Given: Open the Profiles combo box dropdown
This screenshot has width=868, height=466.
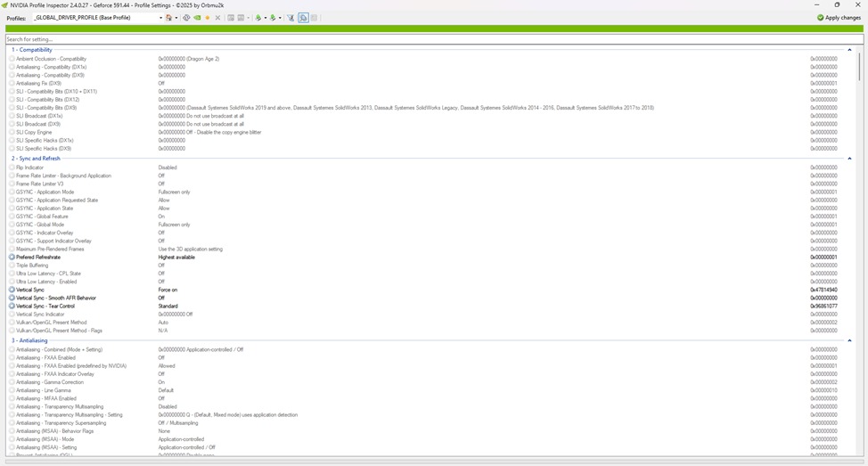Looking at the screenshot, I should [160, 18].
